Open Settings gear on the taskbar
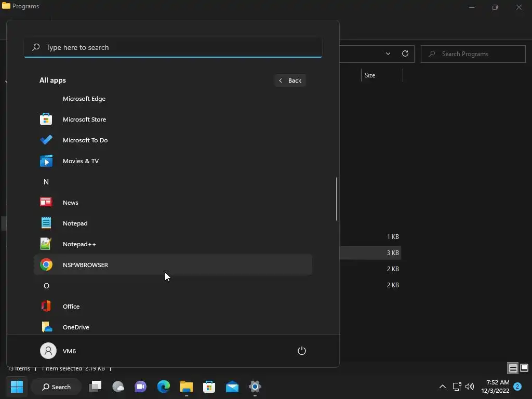 pyautogui.click(x=255, y=387)
